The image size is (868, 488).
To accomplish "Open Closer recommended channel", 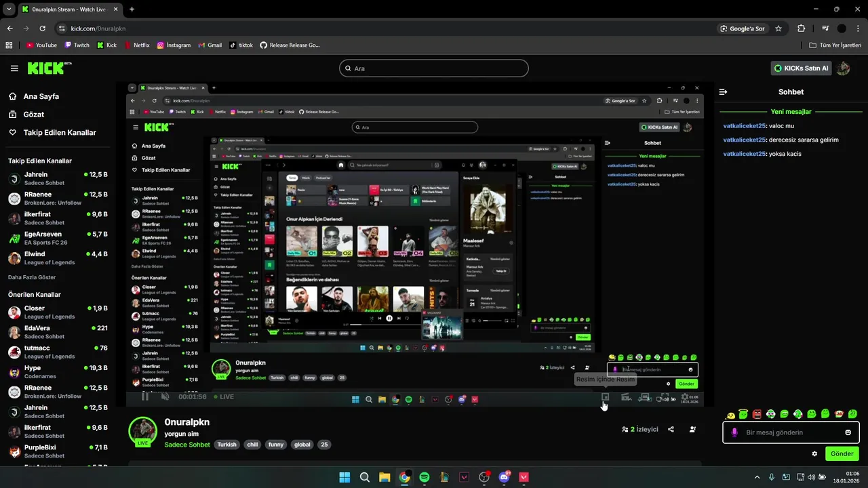I will [58, 312].
